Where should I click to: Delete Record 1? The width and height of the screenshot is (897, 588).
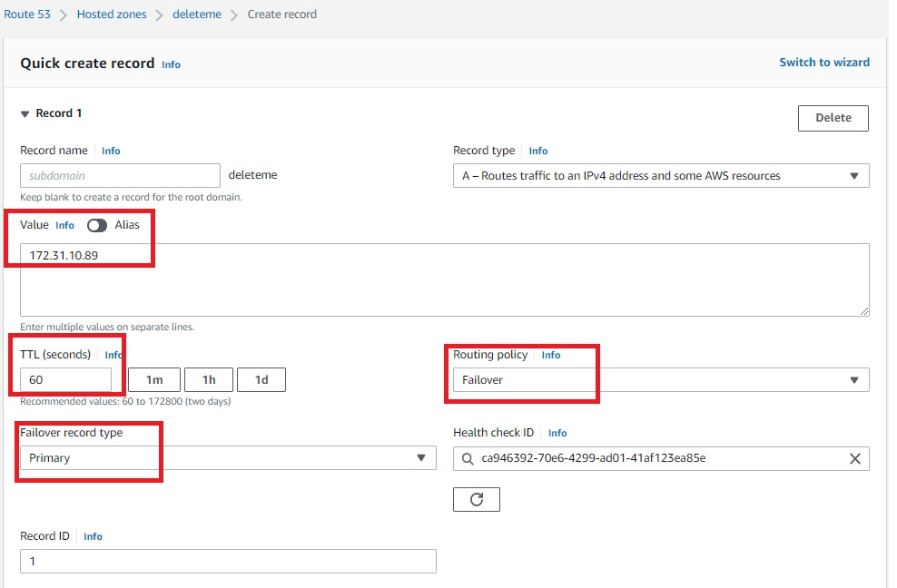[x=833, y=117]
